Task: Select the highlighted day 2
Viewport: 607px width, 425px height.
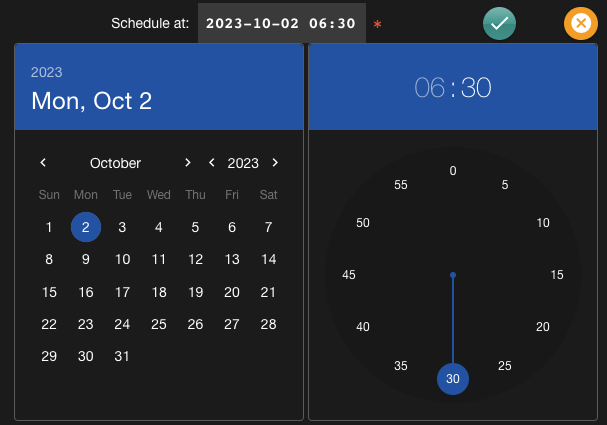Action: coord(86,227)
